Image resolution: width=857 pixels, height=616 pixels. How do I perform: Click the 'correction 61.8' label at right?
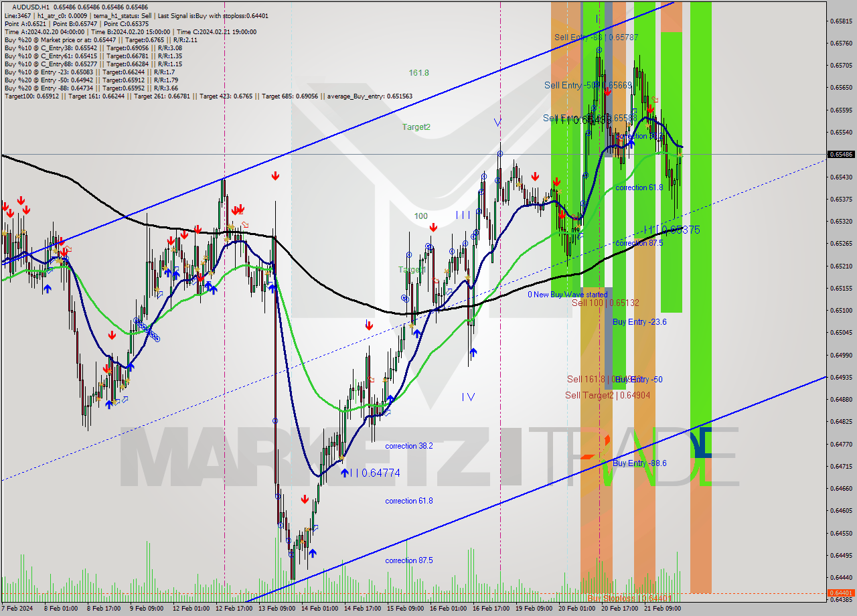pos(639,187)
